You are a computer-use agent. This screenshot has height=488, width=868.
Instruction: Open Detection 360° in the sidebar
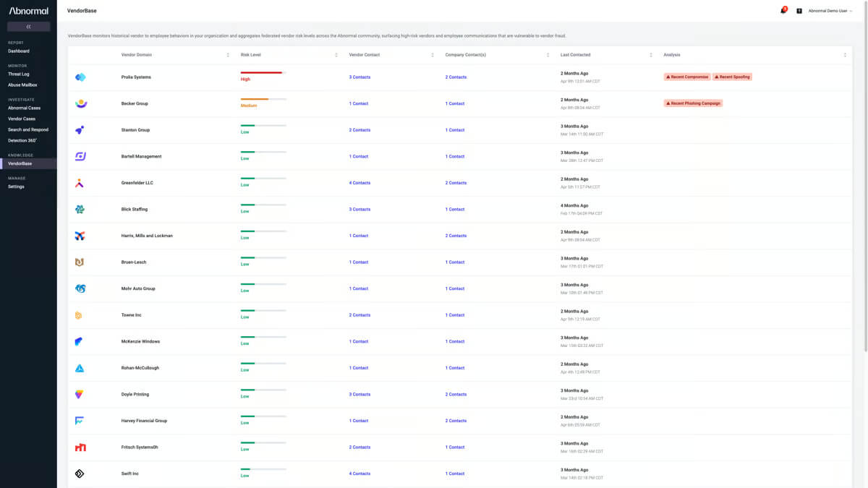[x=22, y=140]
